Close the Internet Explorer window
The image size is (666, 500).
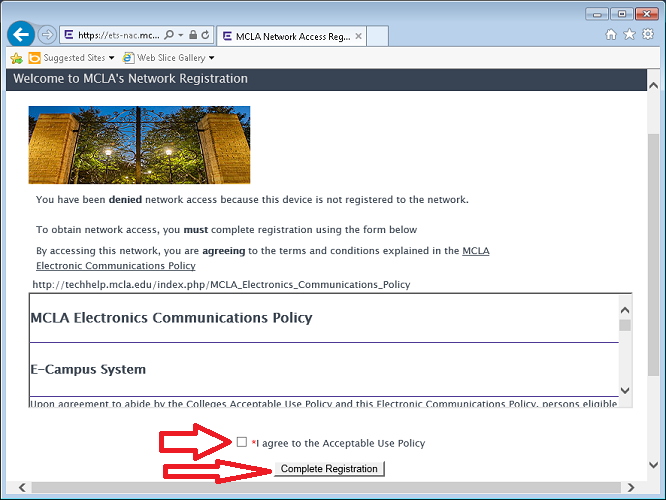coord(646,14)
